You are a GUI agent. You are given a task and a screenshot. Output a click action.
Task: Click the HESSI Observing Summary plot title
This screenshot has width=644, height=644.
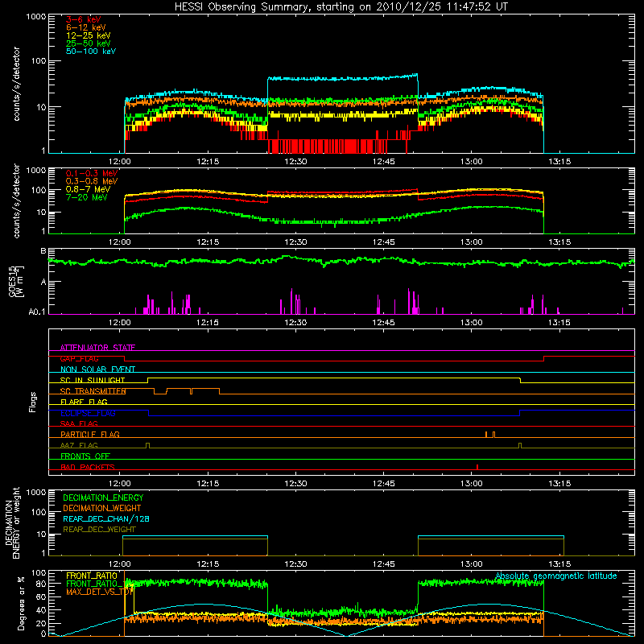pyautogui.click(x=341, y=7)
